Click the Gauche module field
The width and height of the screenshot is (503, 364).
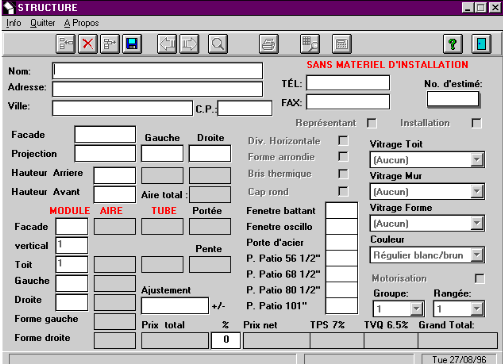point(72,283)
